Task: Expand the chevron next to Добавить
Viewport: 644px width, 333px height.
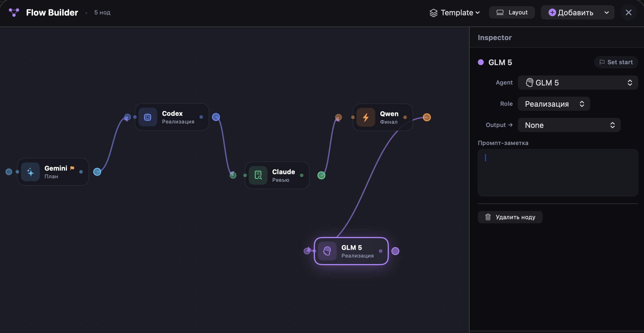Action: coord(606,12)
